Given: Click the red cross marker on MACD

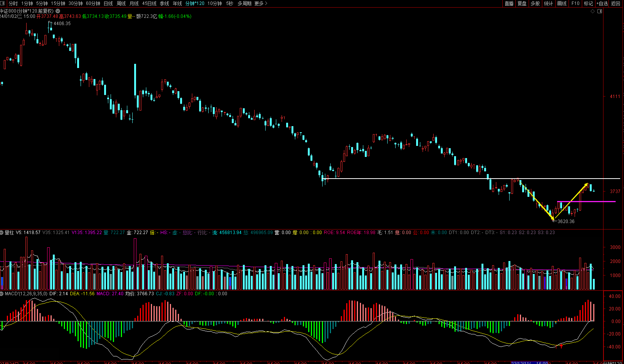Looking at the screenshot, I should tap(561, 346).
